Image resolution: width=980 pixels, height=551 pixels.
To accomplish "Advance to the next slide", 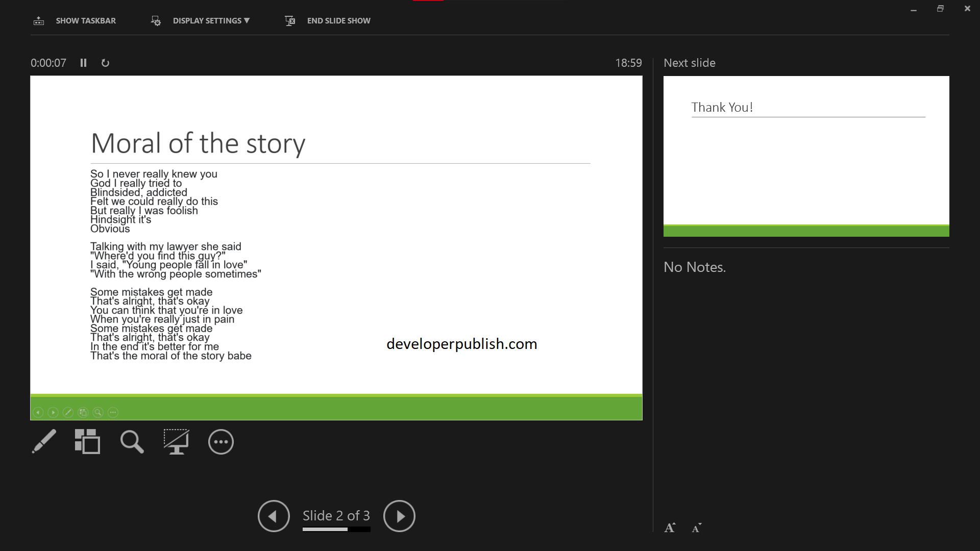I will (x=400, y=516).
